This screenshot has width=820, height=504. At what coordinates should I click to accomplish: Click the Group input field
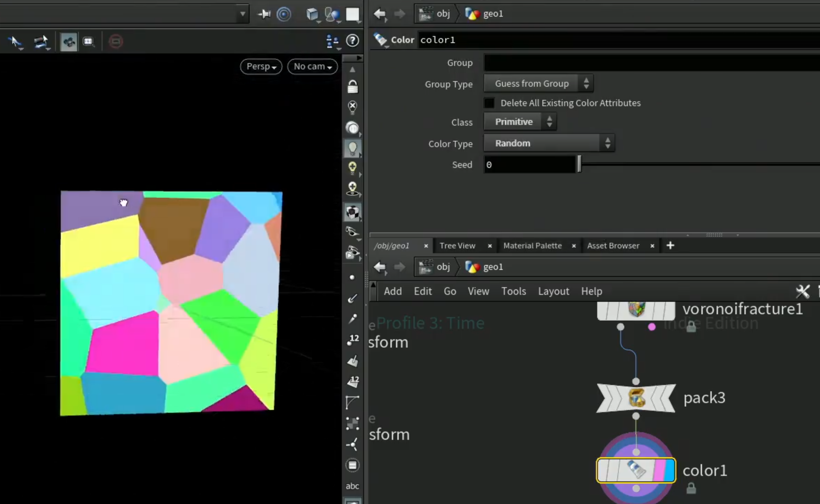(x=652, y=63)
